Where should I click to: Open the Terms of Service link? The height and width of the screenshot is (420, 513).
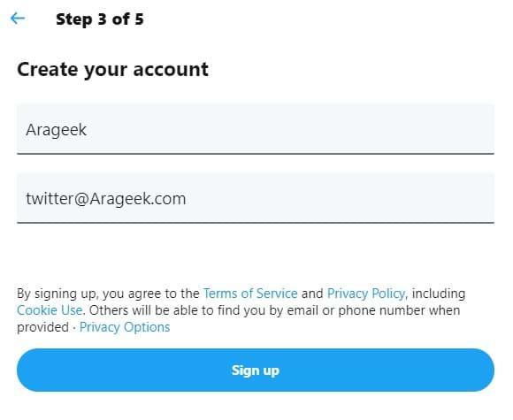coord(250,294)
